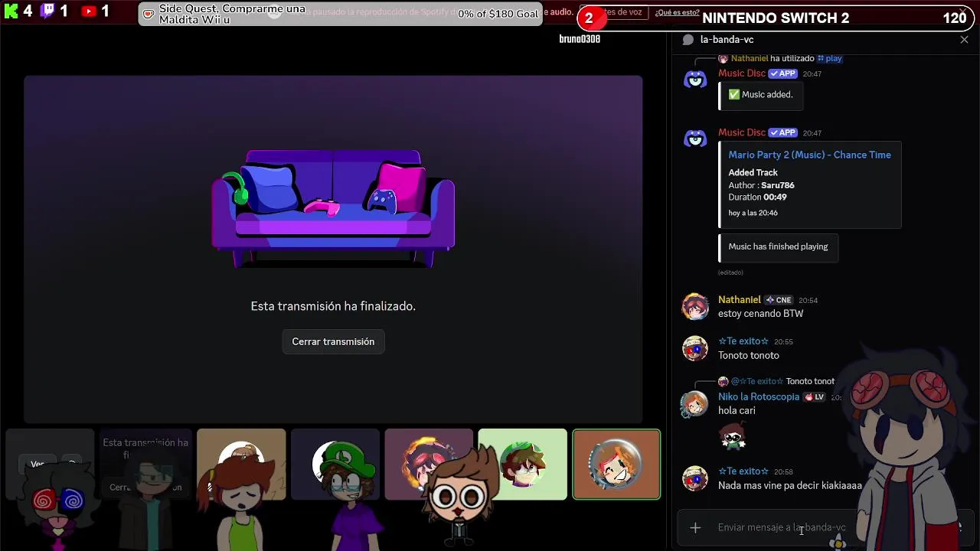Click the chat bubble icon beside la-banda-vc
This screenshot has height=551, width=980.
(688, 40)
